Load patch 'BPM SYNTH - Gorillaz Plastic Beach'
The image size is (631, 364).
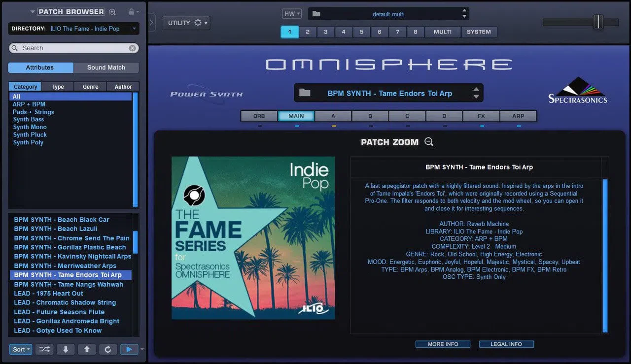[70, 247]
